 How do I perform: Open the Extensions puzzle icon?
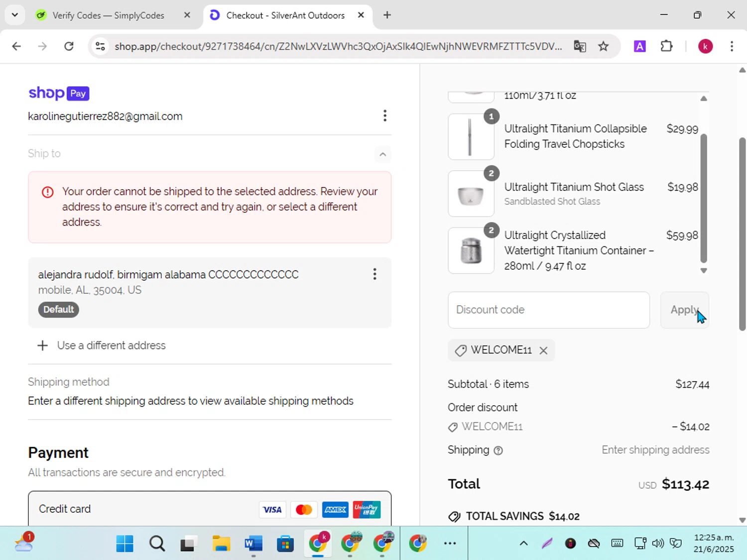pos(666,46)
